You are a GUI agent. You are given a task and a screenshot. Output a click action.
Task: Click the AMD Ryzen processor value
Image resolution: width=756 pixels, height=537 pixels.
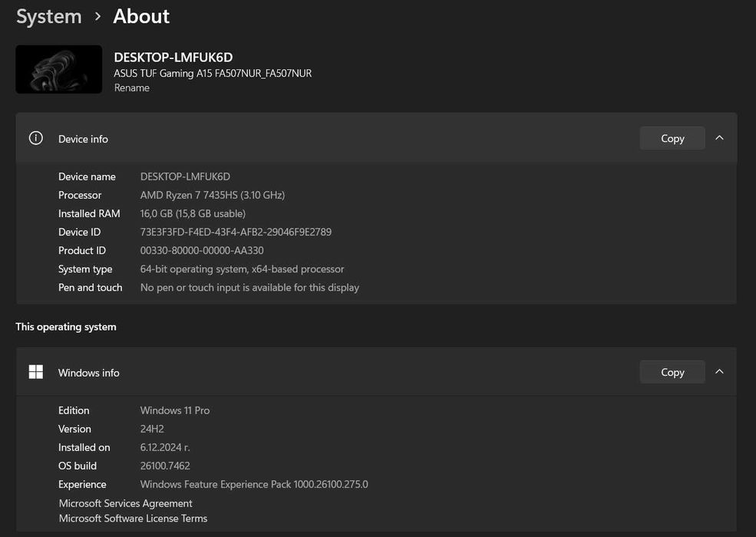pos(212,195)
